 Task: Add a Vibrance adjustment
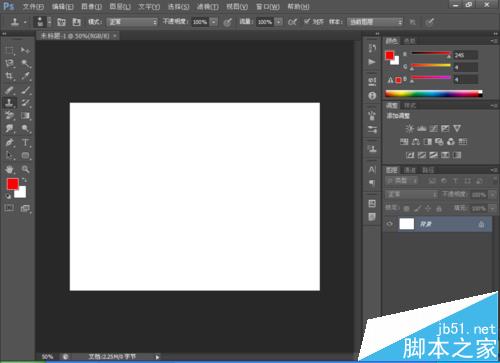[x=457, y=129]
